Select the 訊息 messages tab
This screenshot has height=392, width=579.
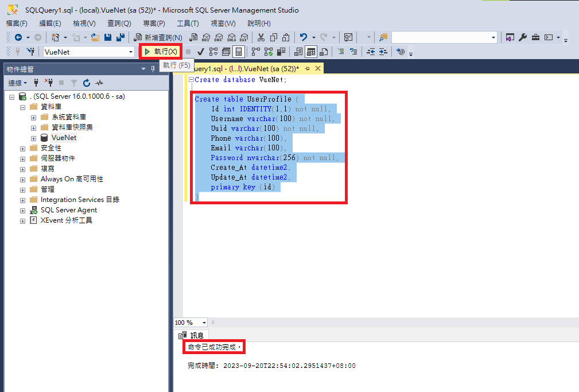[191, 336]
